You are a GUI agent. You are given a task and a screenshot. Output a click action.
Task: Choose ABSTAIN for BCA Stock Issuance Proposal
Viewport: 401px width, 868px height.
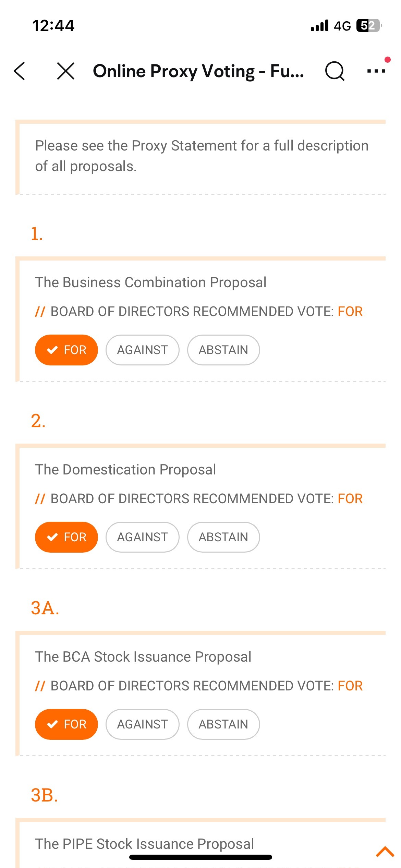coord(223,724)
